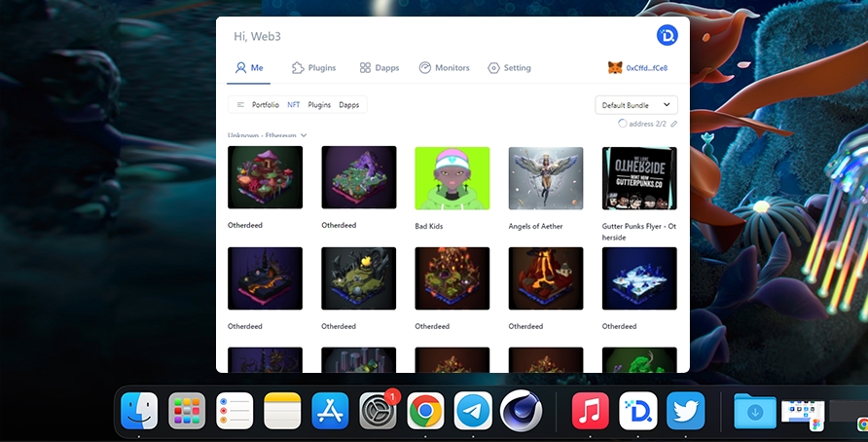868x442 pixels.
Task: Open Launchpad from the dock
Action: (x=187, y=411)
